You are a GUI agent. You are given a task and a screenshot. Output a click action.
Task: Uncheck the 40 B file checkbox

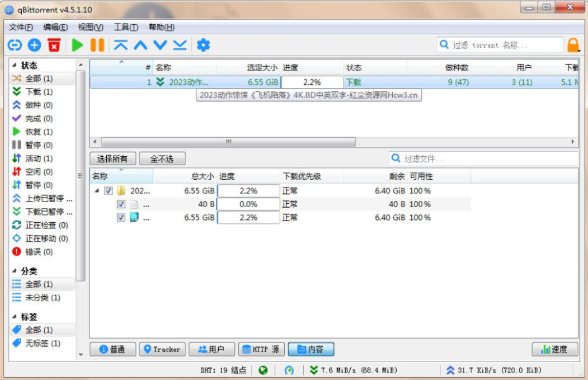[121, 204]
